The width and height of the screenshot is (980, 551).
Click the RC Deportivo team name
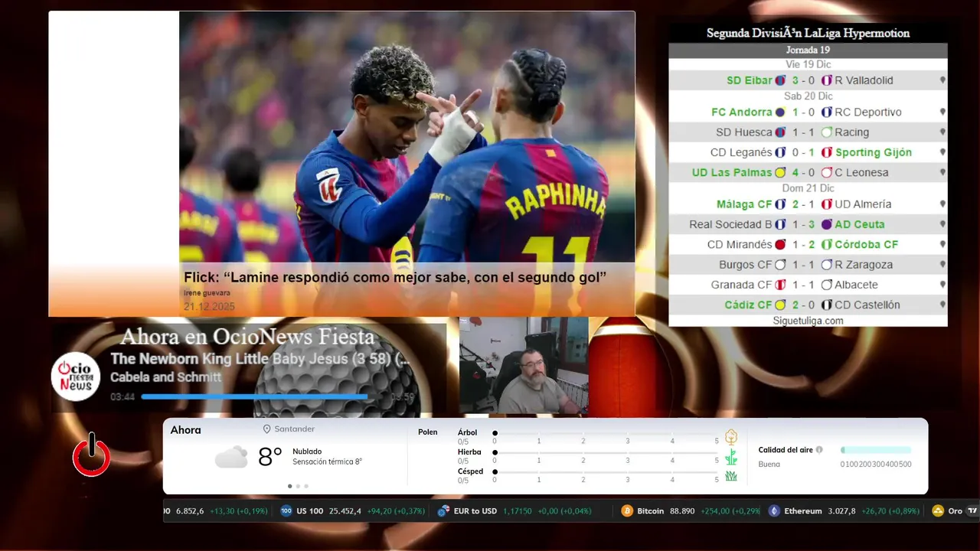pyautogui.click(x=868, y=112)
